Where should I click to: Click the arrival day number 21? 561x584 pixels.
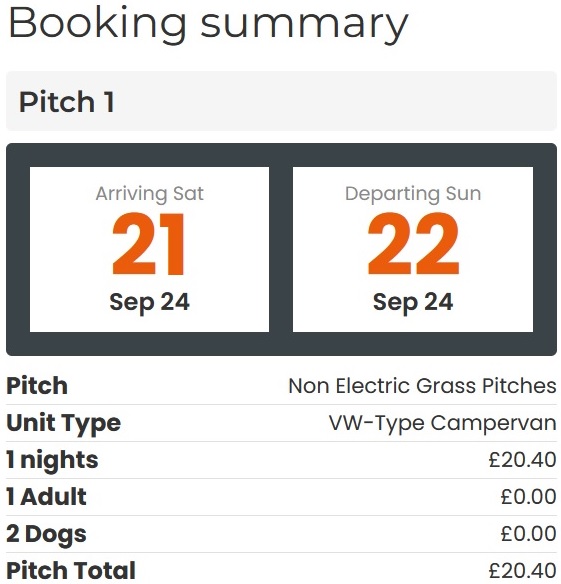(x=149, y=244)
